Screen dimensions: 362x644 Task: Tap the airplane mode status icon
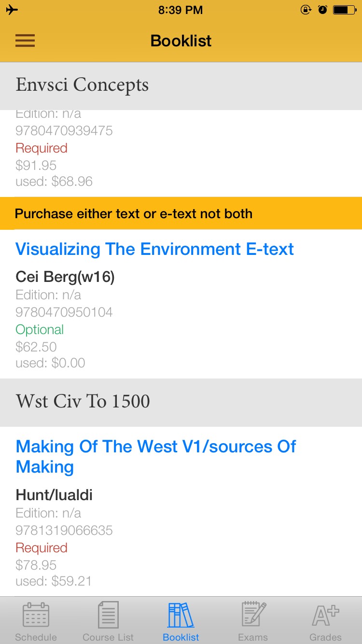click(12, 10)
